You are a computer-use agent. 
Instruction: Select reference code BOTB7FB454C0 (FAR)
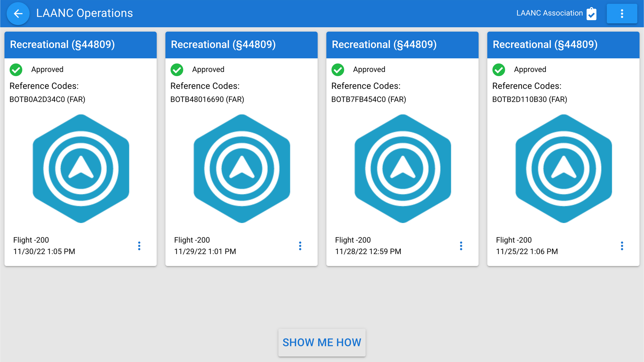(x=369, y=99)
